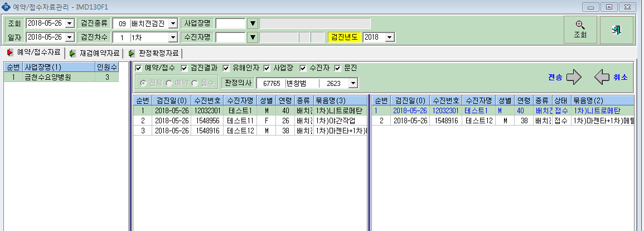Open 수진자명 lookup black triangle button

(x=253, y=38)
